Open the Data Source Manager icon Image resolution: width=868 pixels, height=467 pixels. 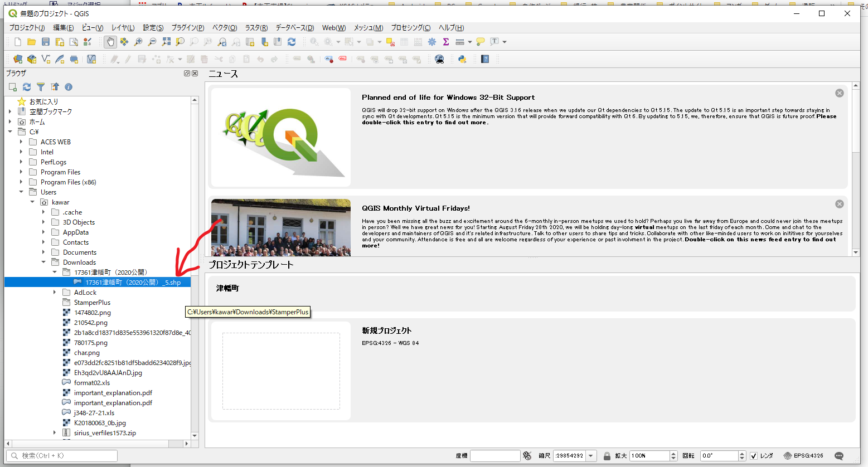point(18,59)
